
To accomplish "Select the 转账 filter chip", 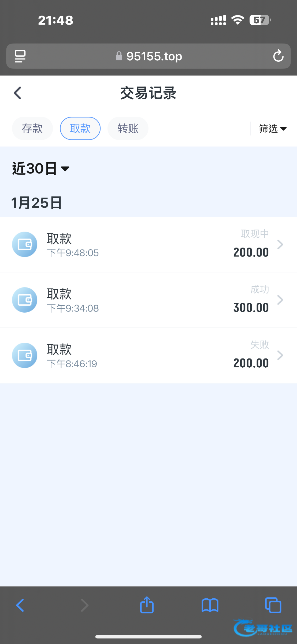I will click(x=128, y=129).
